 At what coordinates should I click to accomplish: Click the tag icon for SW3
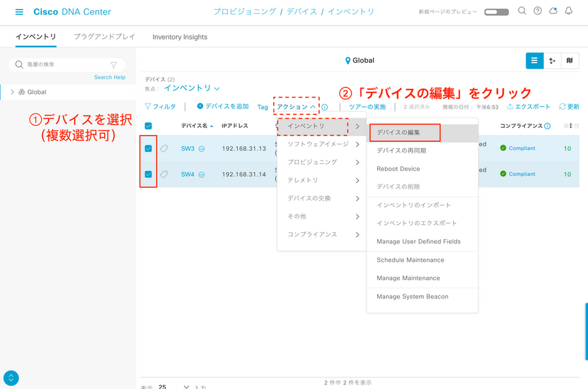coord(164,149)
